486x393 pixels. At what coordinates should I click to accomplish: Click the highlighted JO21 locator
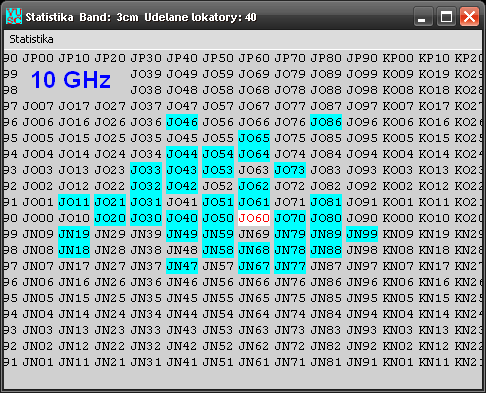tap(110, 202)
